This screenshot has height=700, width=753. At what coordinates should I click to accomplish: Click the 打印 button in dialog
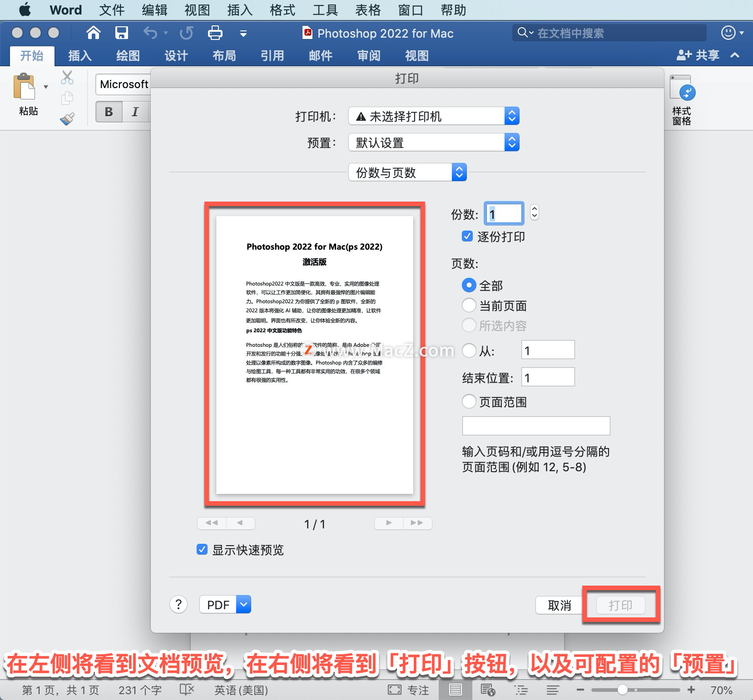point(620,605)
